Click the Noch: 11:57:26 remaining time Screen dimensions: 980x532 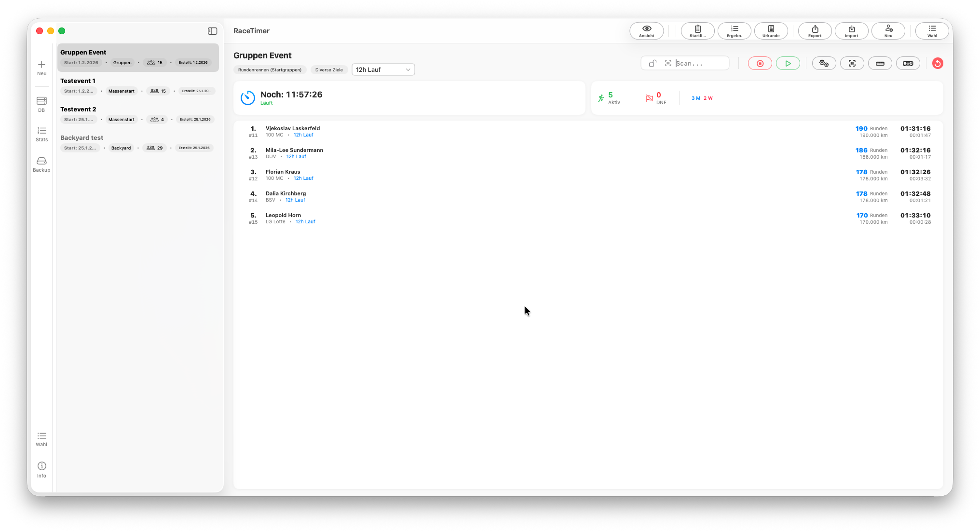(x=291, y=95)
